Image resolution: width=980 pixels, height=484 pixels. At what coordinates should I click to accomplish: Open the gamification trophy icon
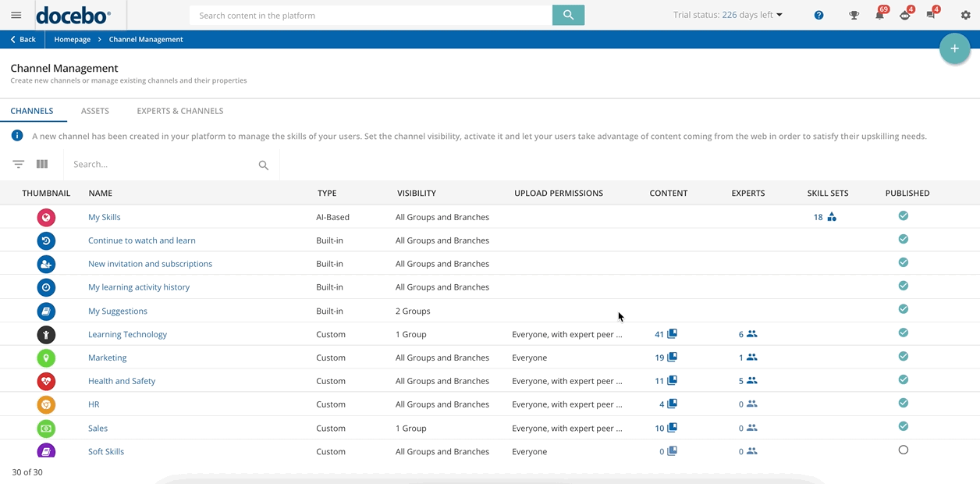coord(854,15)
